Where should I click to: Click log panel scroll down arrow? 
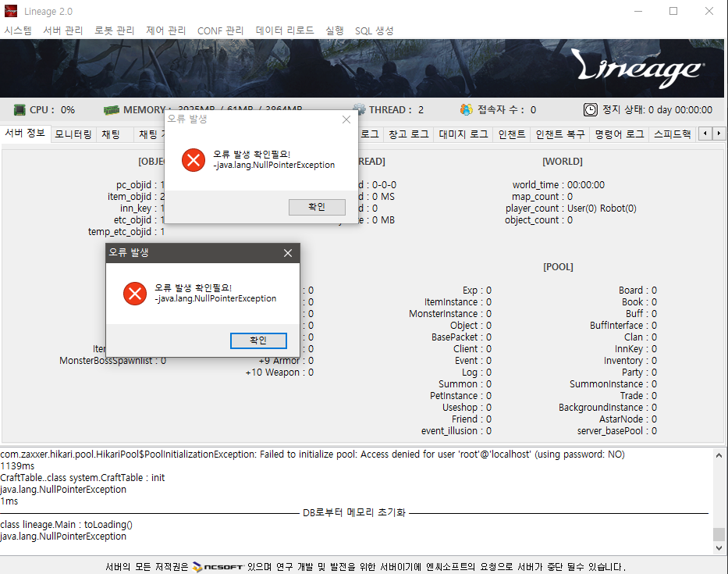719,548
